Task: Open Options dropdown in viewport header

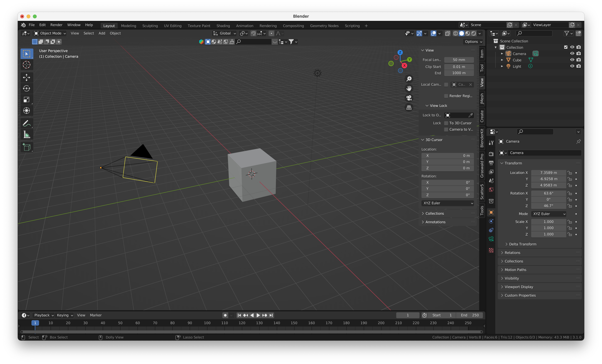Action: 473,42
